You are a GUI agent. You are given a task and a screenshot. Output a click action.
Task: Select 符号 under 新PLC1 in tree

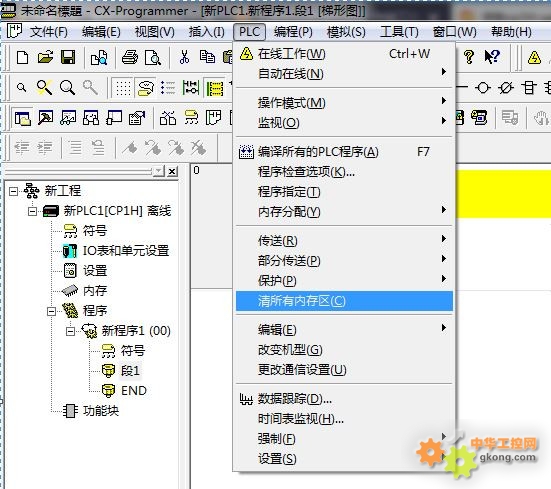(95, 231)
